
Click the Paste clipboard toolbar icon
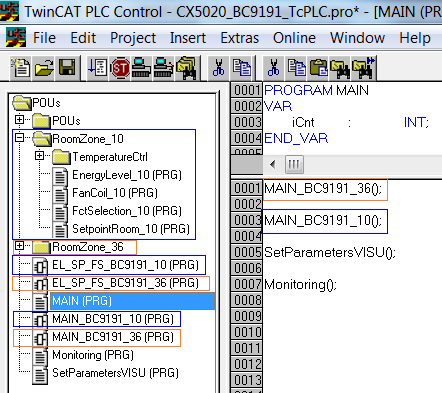pos(319,68)
